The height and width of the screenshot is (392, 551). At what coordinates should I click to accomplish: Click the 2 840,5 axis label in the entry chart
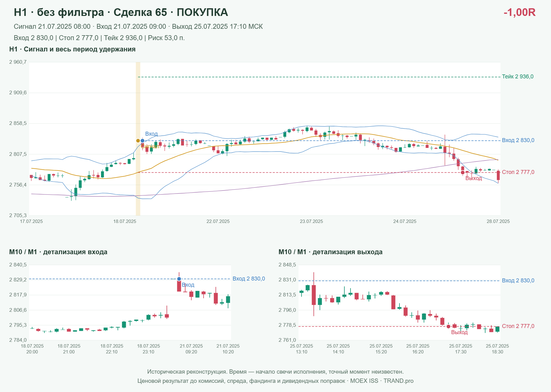click(18, 265)
